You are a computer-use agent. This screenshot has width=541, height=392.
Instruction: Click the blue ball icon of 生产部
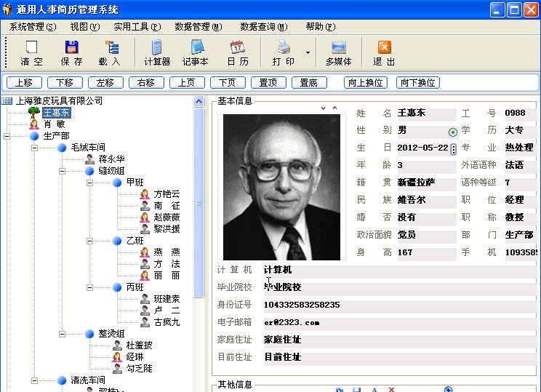[x=34, y=135]
